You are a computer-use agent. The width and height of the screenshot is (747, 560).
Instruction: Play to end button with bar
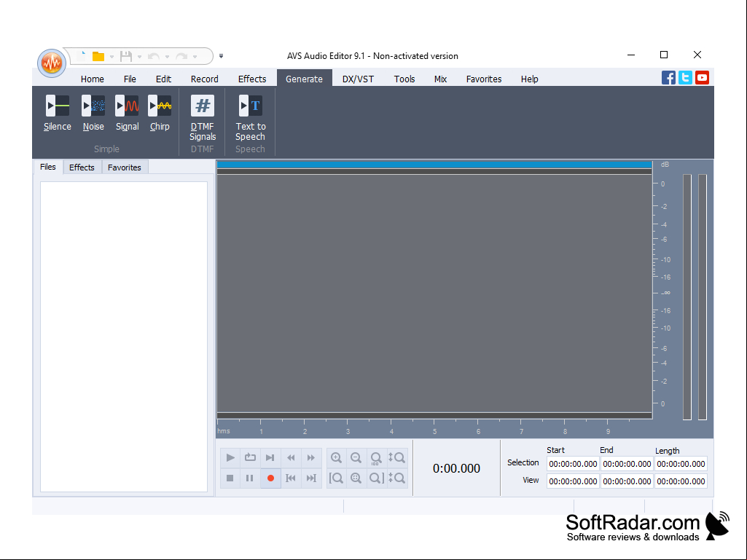coord(270,457)
